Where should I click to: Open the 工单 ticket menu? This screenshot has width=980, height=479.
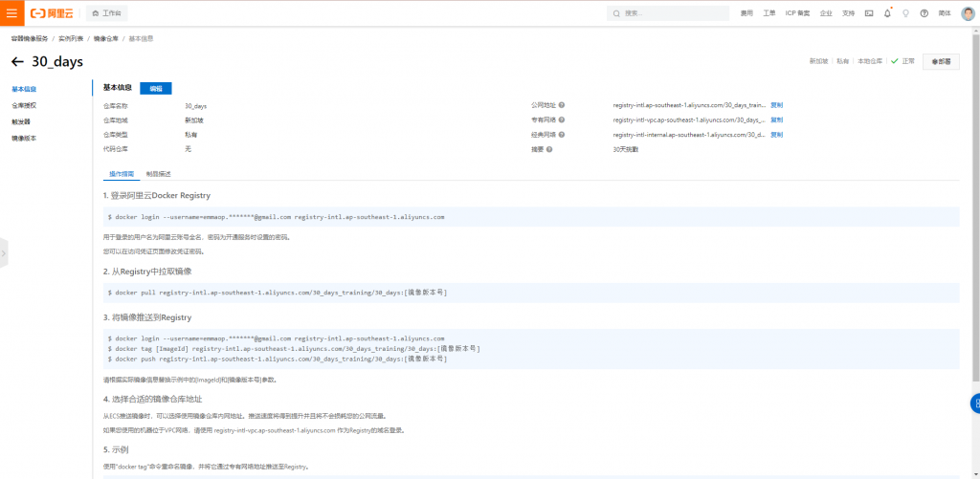(769, 13)
